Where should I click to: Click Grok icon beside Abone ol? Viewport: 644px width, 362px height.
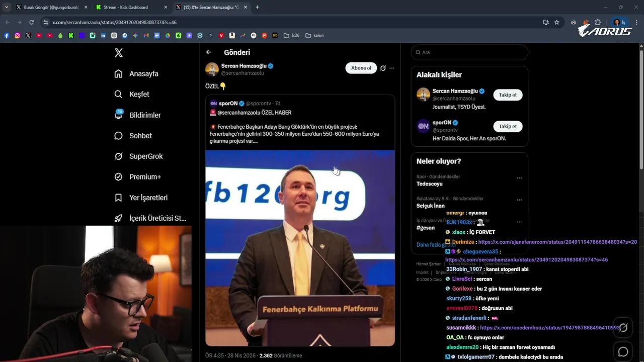point(383,68)
